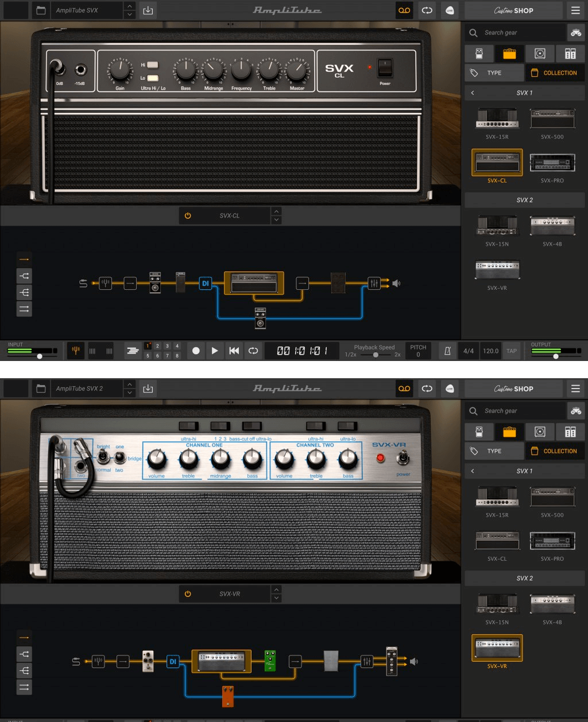
Task: Open the Looper from the top toolbar
Action: point(404,10)
